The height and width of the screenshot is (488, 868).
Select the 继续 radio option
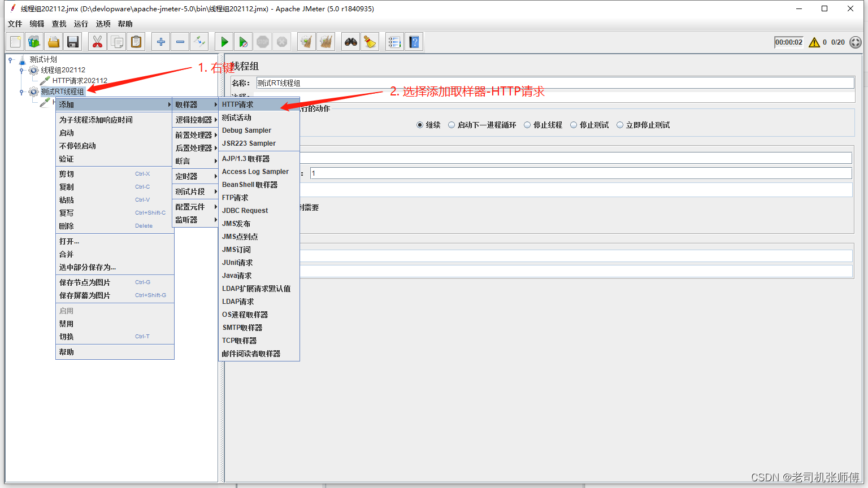pyautogui.click(x=420, y=125)
